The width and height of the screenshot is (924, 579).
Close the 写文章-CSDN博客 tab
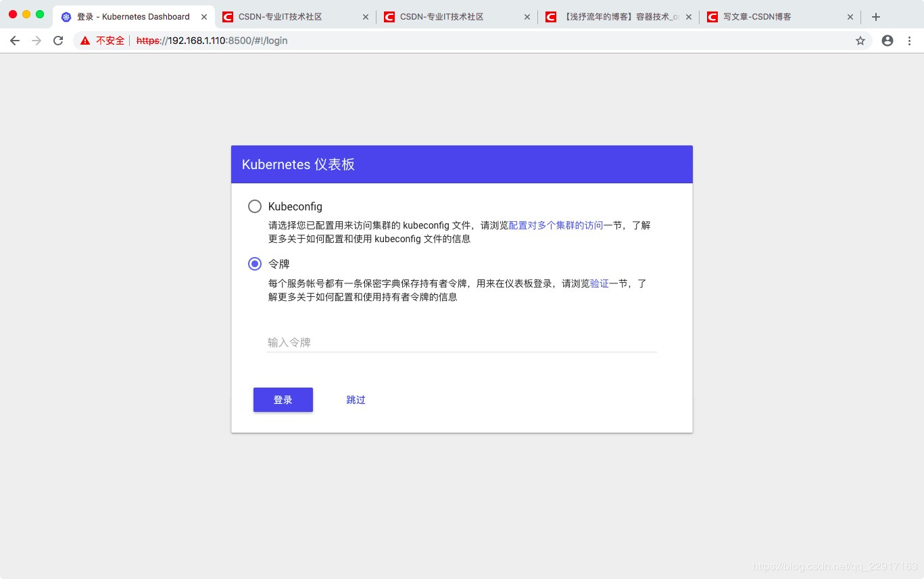pyautogui.click(x=850, y=17)
